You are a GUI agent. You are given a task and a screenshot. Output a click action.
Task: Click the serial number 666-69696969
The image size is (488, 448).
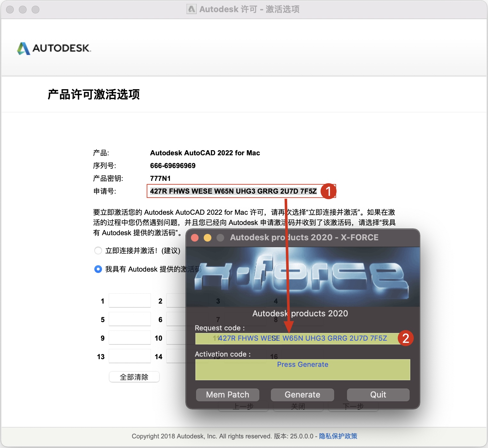tap(173, 166)
